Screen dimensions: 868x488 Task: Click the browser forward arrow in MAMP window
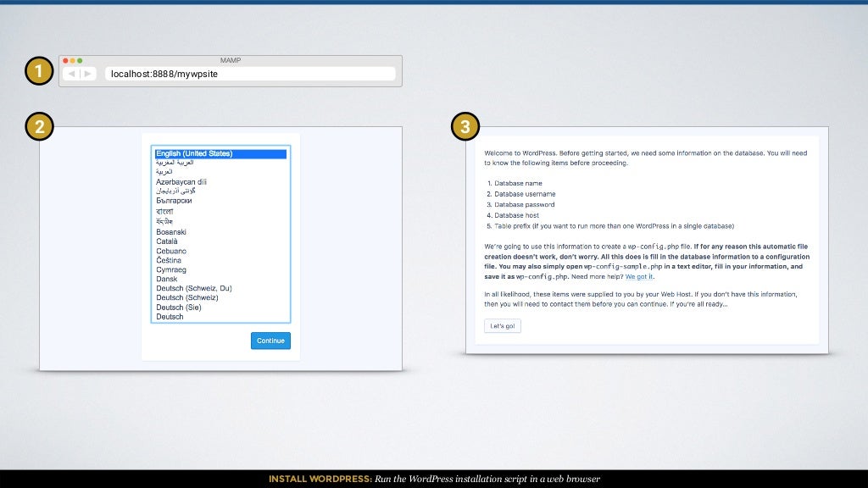pyautogui.click(x=88, y=74)
